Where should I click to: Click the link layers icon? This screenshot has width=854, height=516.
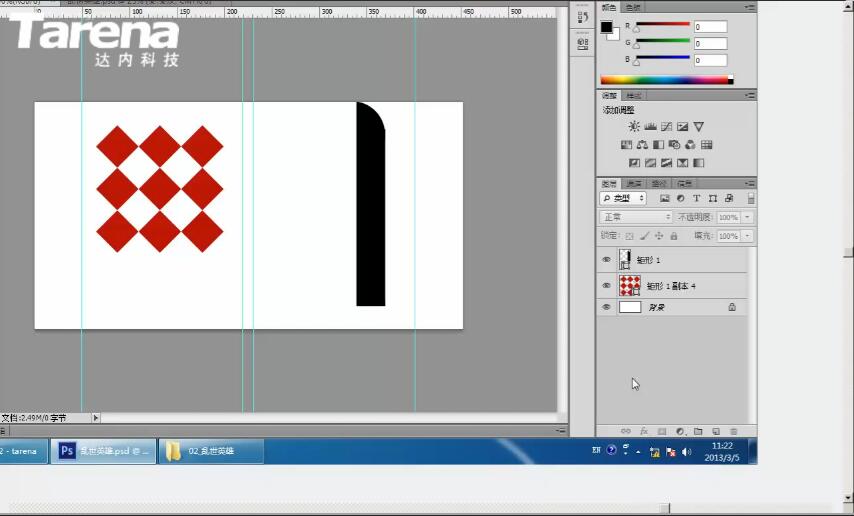coord(626,431)
